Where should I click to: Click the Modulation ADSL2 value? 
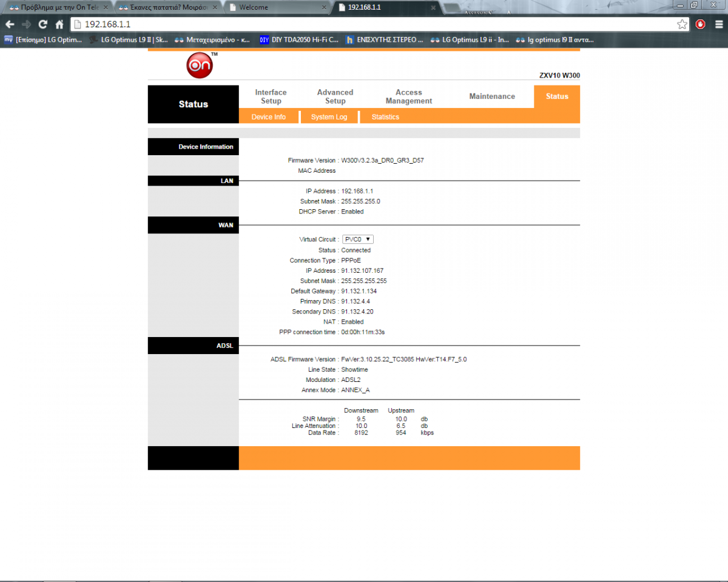351,380
